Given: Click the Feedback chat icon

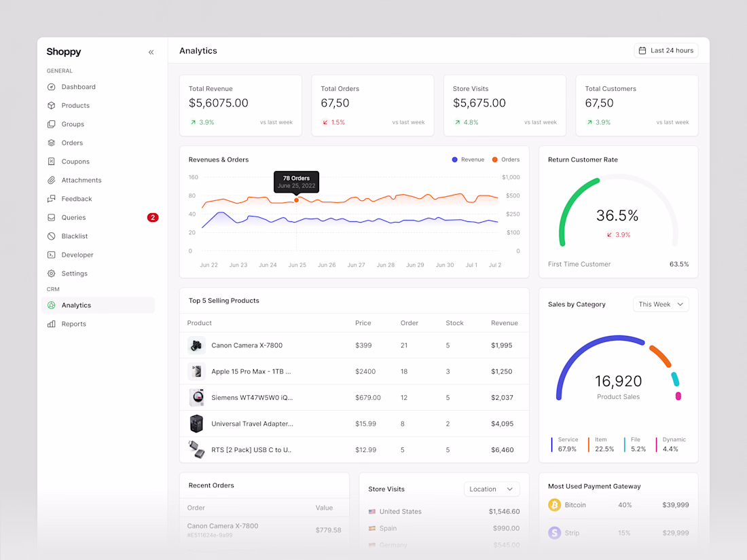Looking at the screenshot, I should click(52, 199).
